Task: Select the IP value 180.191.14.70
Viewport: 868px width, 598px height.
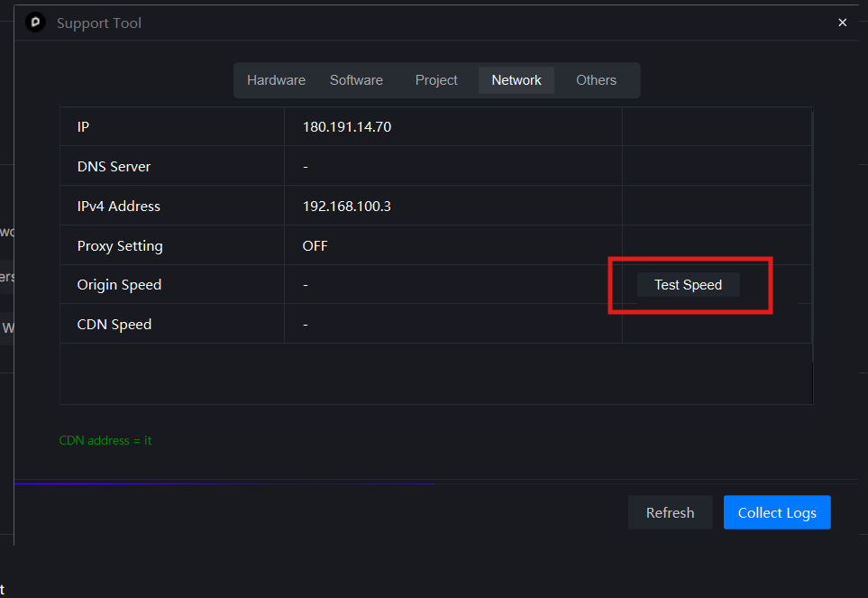Action: (347, 127)
